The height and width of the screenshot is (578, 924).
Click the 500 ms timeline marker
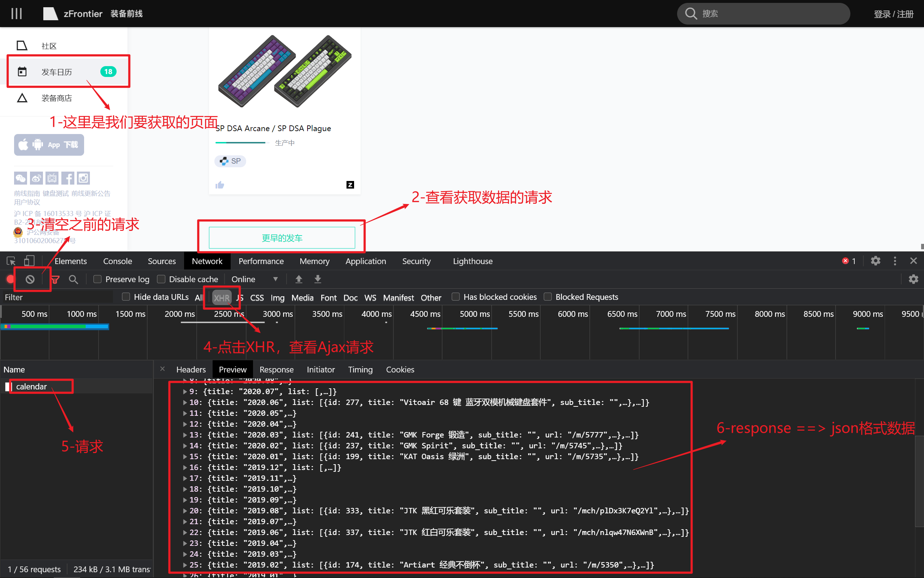(x=34, y=314)
